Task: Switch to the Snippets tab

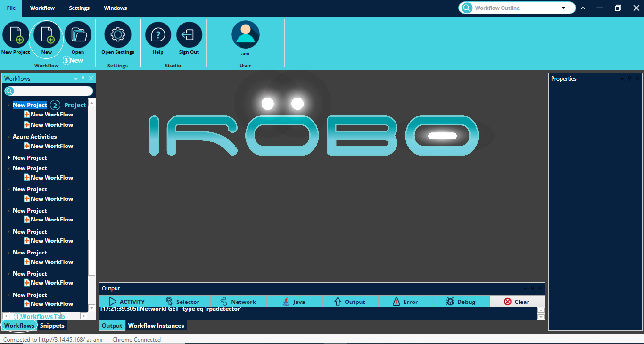Action: pyautogui.click(x=52, y=326)
